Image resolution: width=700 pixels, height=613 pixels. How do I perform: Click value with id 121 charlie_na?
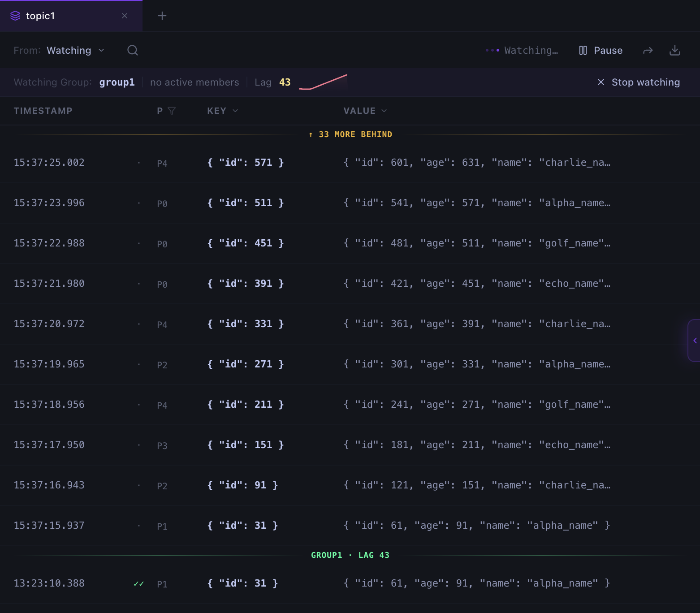tap(477, 485)
